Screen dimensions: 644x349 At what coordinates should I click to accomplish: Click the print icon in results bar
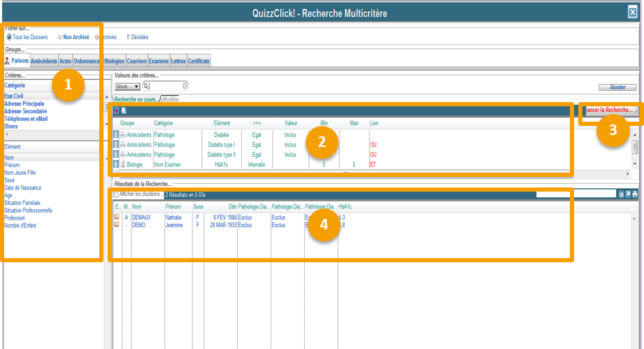pyautogui.click(x=635, y=194)
